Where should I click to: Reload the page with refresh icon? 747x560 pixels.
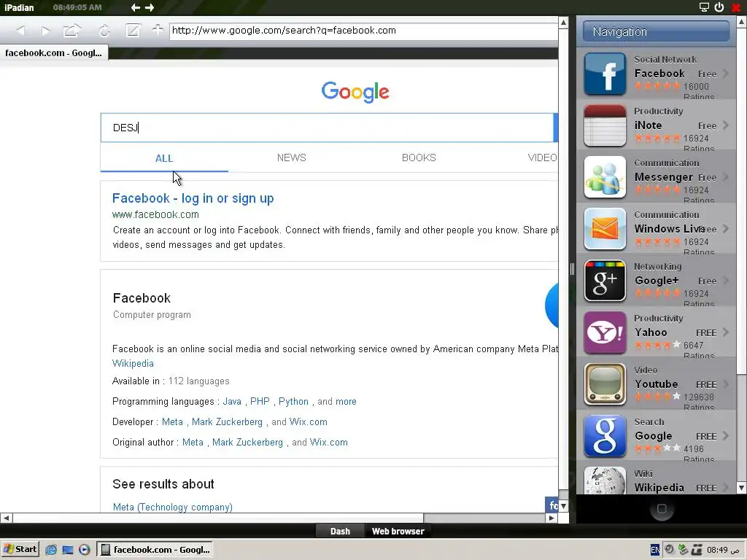click(x=104, y=31)
